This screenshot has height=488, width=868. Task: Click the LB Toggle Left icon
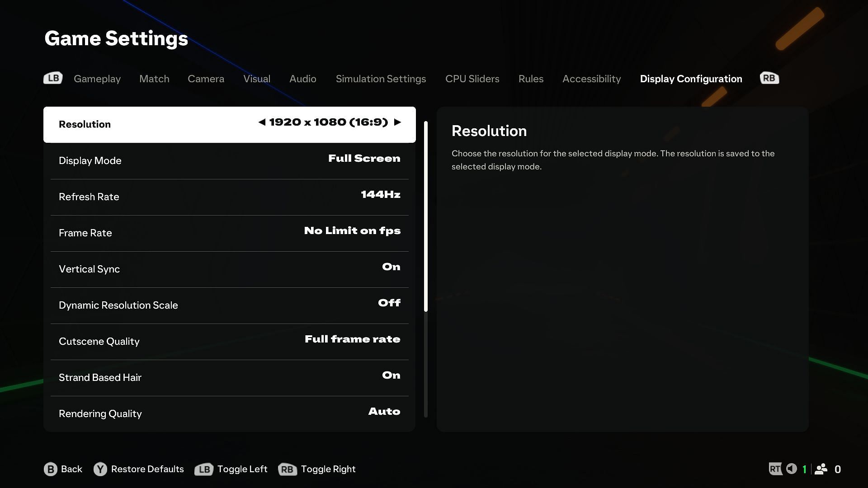point(203,469)
